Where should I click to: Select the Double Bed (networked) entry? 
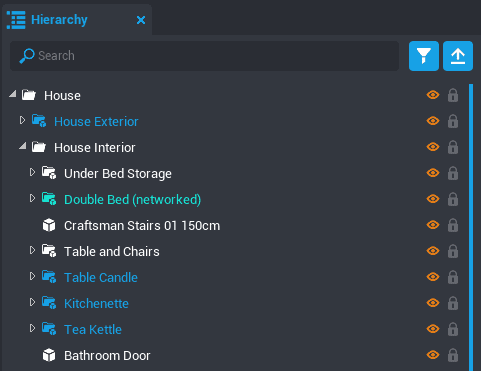click(132, 199)
